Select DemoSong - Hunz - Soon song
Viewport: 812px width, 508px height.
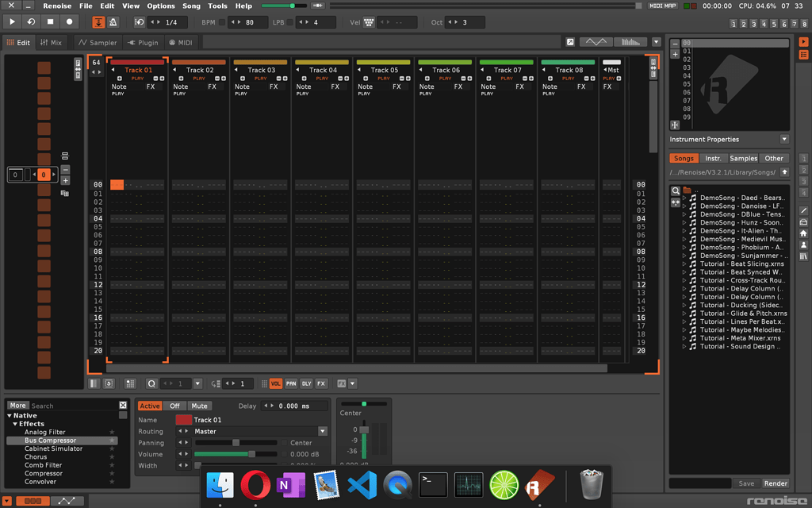click(x=742, y=222)
